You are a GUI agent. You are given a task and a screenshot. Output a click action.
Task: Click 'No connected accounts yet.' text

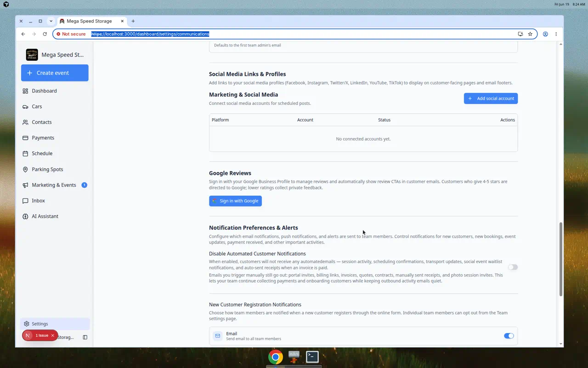(x=363, y=139)
